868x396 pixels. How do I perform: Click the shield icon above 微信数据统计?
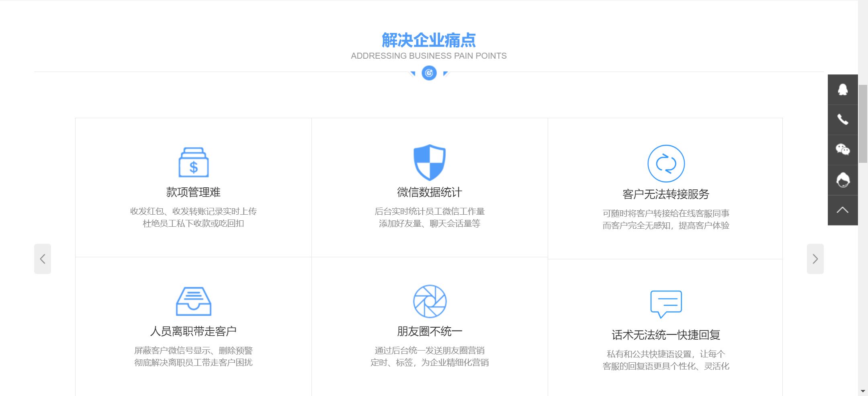coord(429,162)
